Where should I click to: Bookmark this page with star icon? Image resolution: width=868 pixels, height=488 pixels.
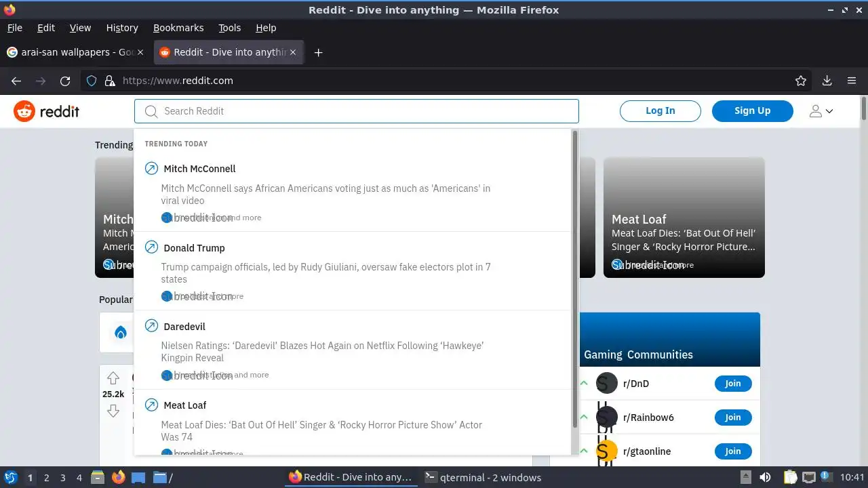point(801,81)
